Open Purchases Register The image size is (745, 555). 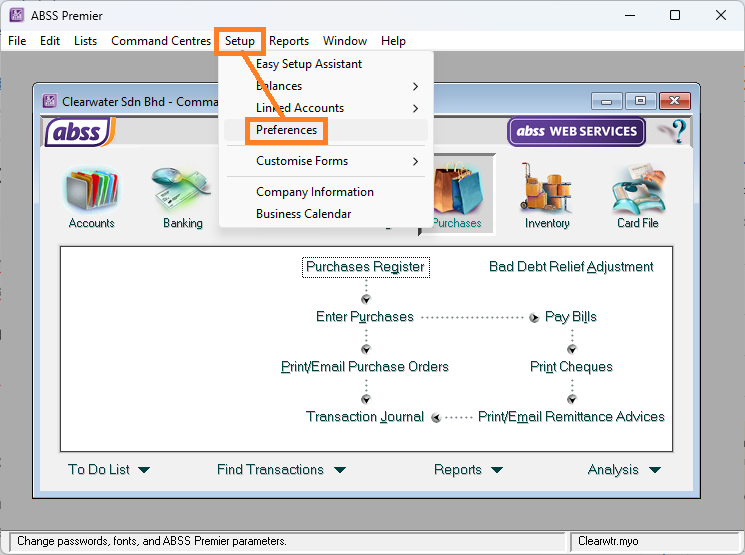[x=365, y=267]
